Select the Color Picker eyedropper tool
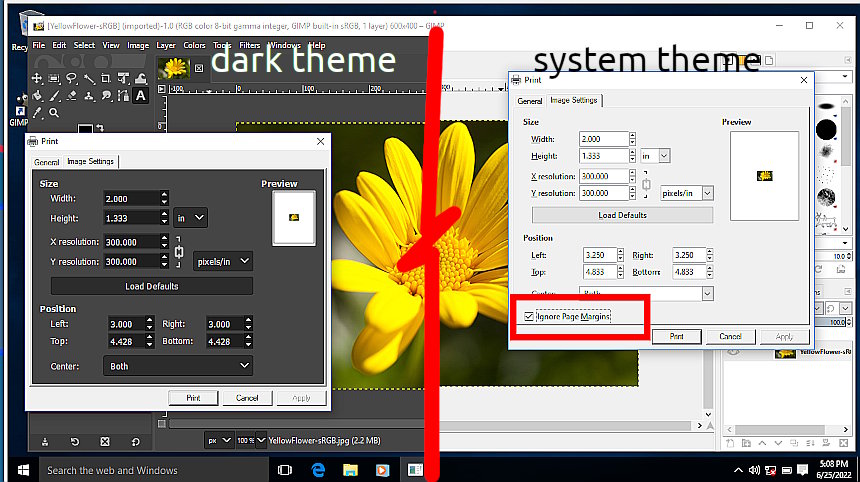 click(x=37, y=113)
